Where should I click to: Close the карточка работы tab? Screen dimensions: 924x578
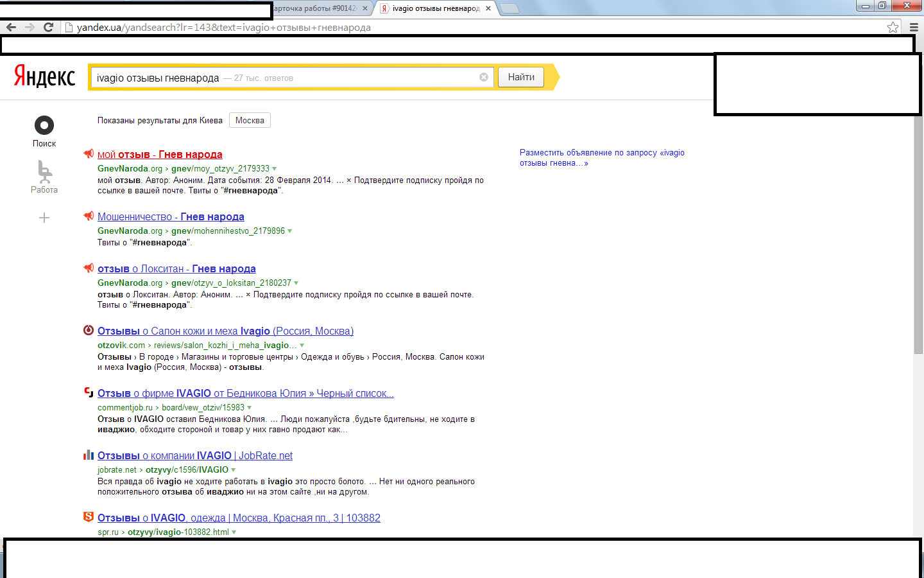tap(365, 8)
